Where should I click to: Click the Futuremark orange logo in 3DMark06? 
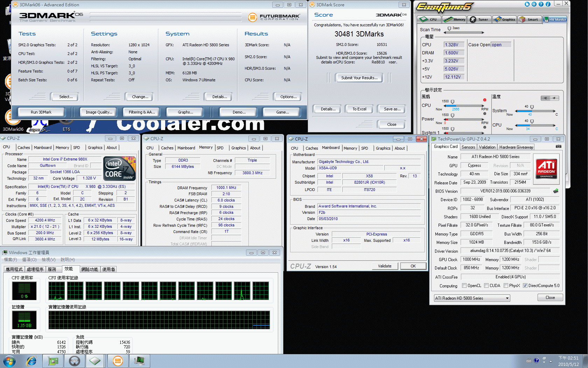click(x=252, y=17)
